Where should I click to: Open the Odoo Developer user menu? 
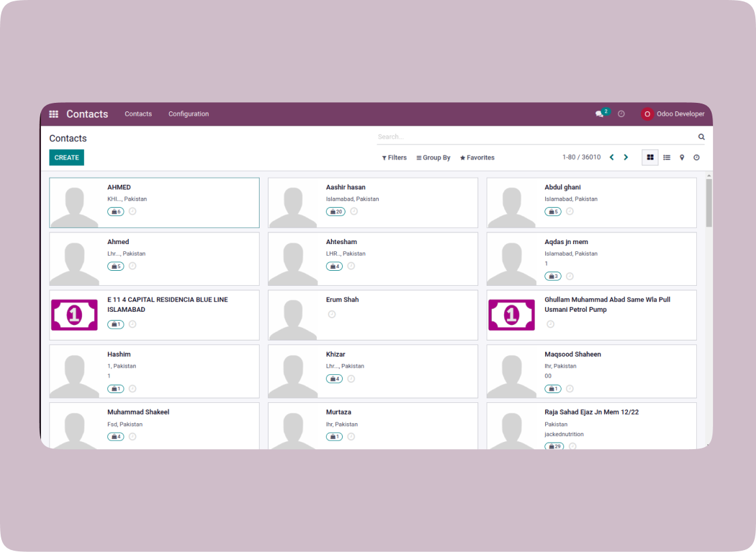[x=673, y=114]
